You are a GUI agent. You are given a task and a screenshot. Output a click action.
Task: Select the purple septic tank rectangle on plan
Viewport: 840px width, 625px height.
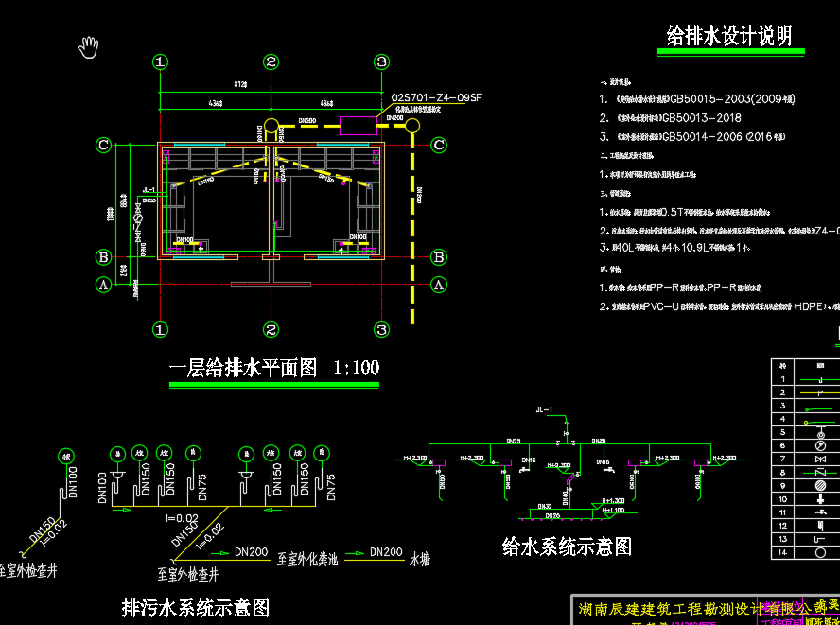click(358, 126)
